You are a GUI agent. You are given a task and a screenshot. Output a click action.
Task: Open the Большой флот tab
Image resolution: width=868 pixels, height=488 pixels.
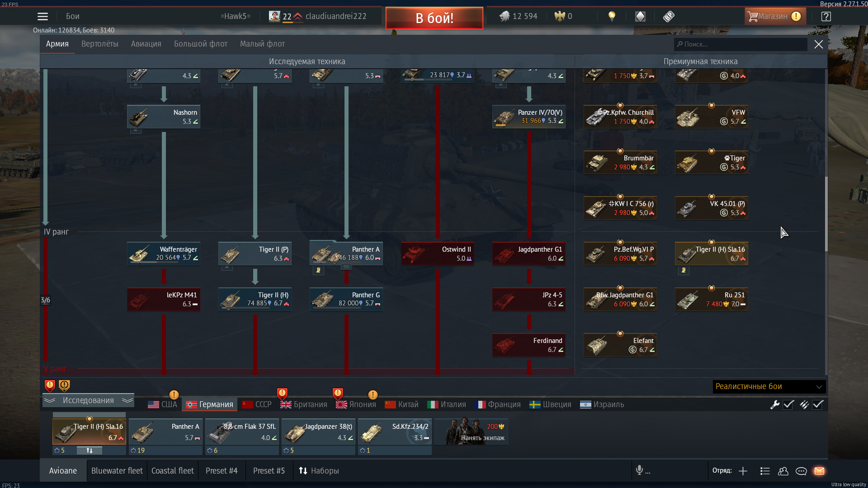pos(201,44)
